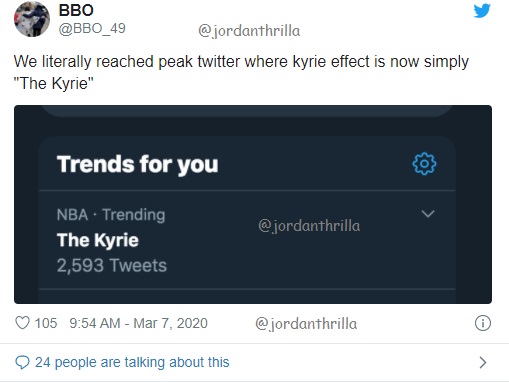
Task: Open Trends settings gear icon
Action: [x=424, y=164]
